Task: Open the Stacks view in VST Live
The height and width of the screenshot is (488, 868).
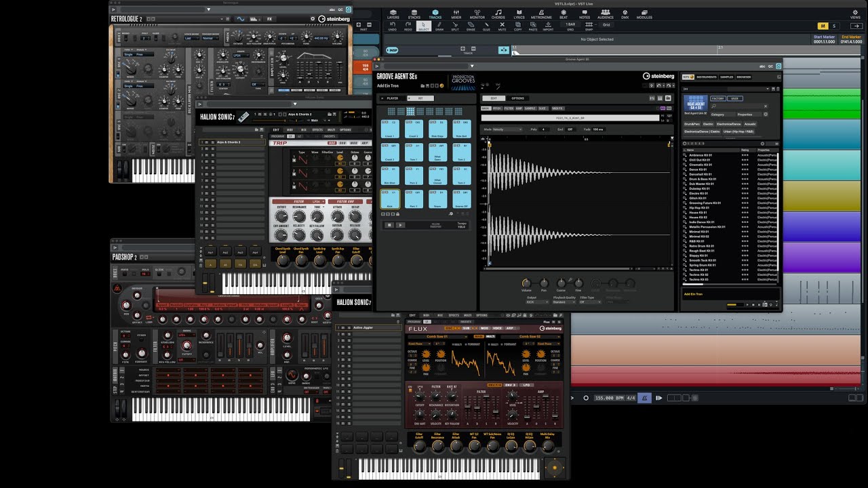Action: tap(414, 14)
